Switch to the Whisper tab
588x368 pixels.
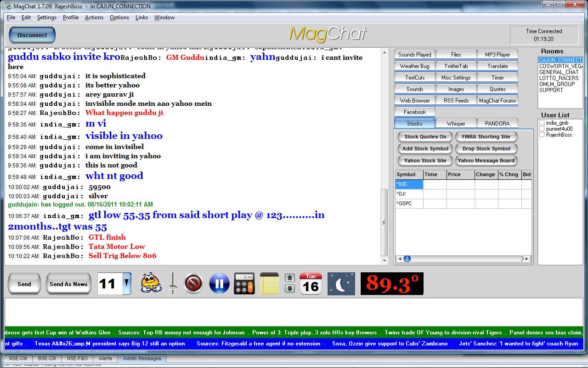(456, 123)
